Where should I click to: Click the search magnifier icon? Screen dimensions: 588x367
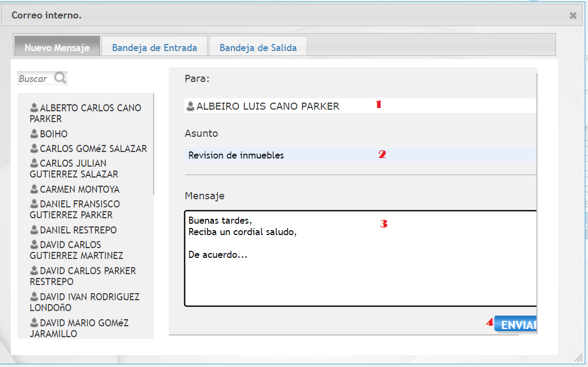coord(60,78)
